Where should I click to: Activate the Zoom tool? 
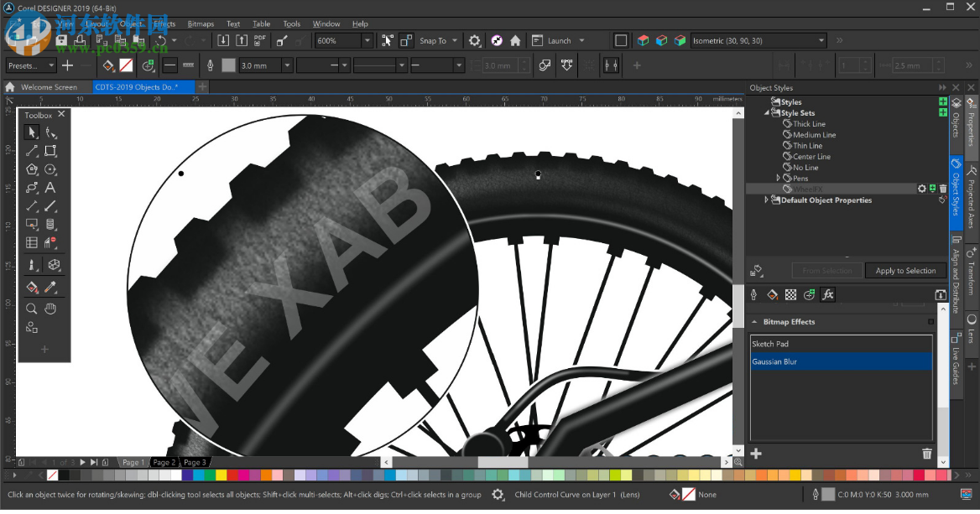(x=32, y=309)
